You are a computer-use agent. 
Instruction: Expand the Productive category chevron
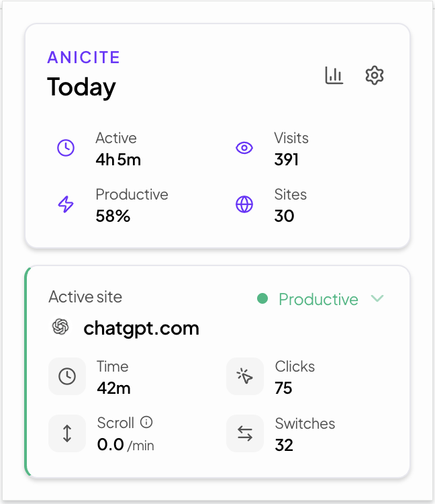[x=377, y=298]
